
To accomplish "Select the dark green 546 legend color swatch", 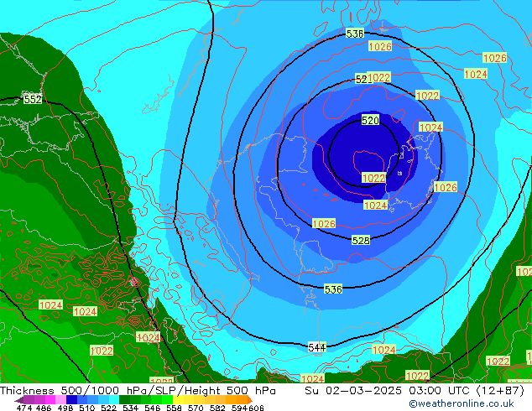I will coord(148,399).
